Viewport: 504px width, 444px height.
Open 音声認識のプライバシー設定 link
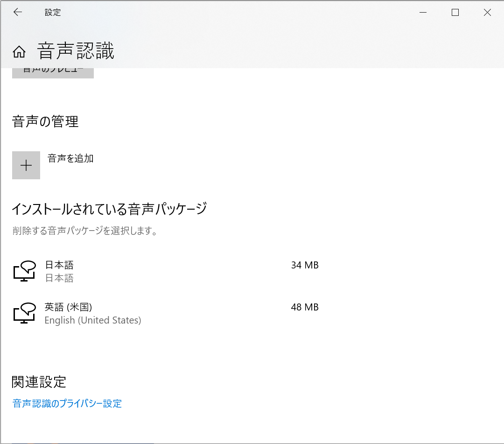coord(66,403)
